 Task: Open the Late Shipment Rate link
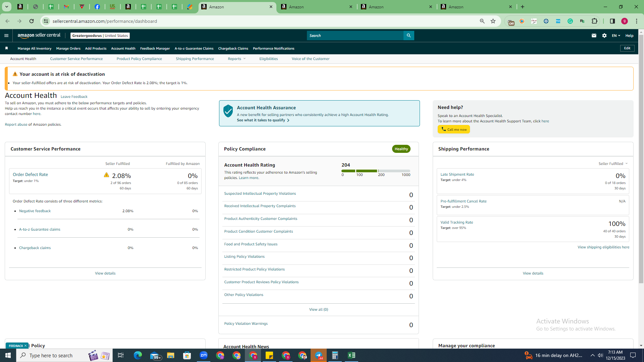coord(457,174)
